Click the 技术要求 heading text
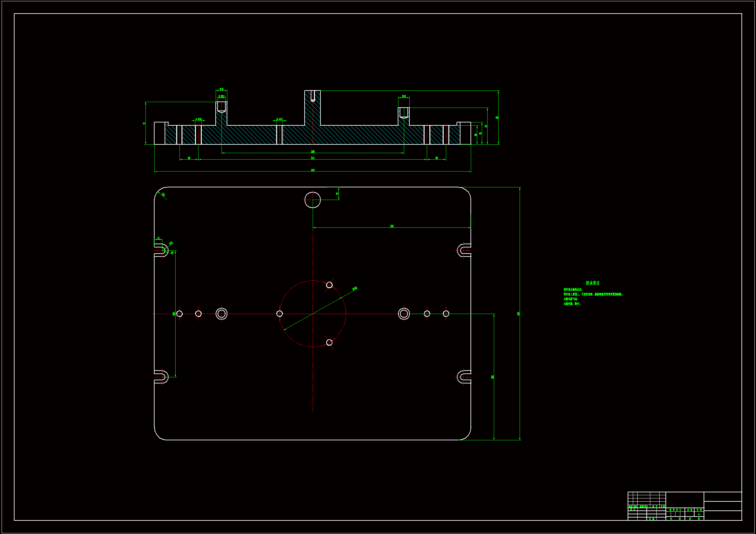This screenshot has width=756, height=534. (x=592, y=283)
